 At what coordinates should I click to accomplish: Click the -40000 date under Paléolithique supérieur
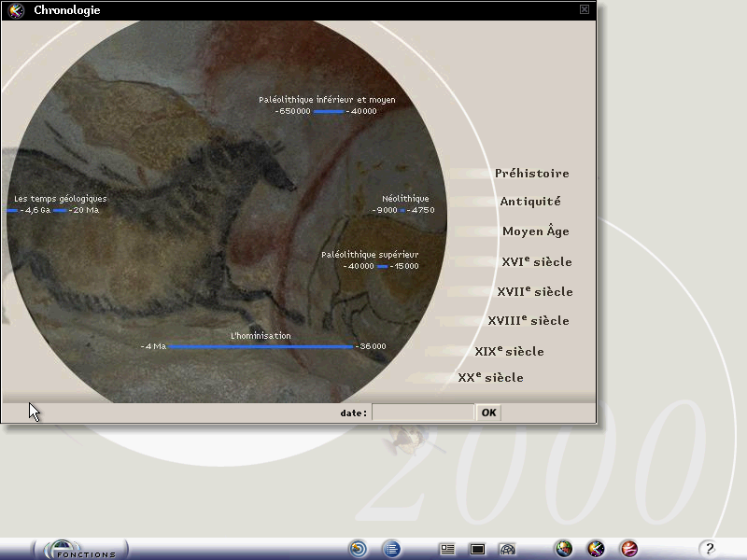click(x=359, y=266)
